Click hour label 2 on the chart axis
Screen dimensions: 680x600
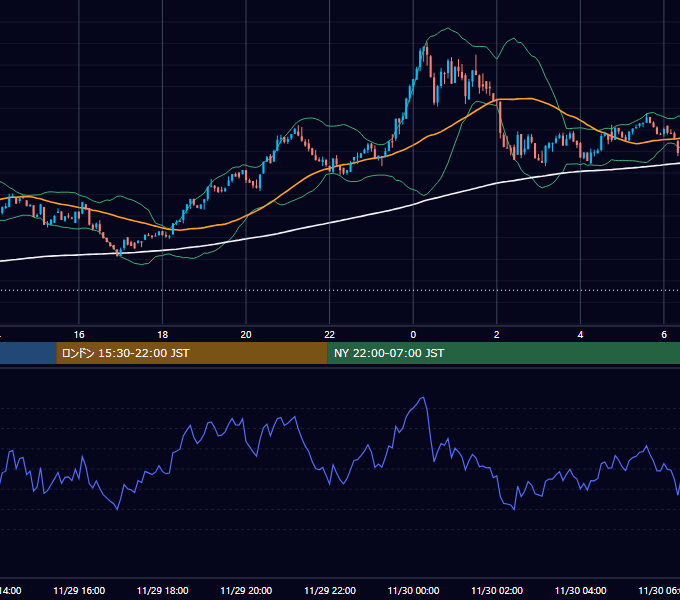(497, 335)
